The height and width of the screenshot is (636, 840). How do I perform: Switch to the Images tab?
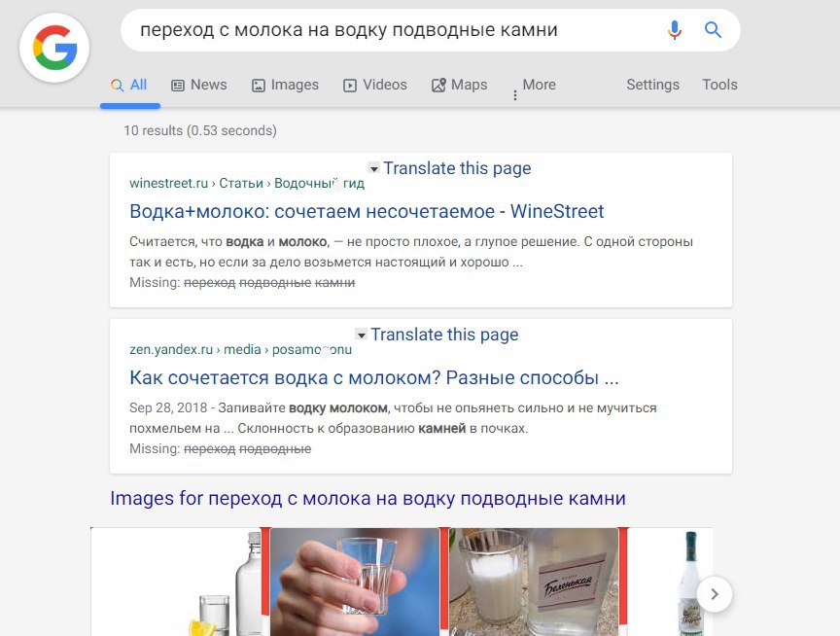coord(285,85)
